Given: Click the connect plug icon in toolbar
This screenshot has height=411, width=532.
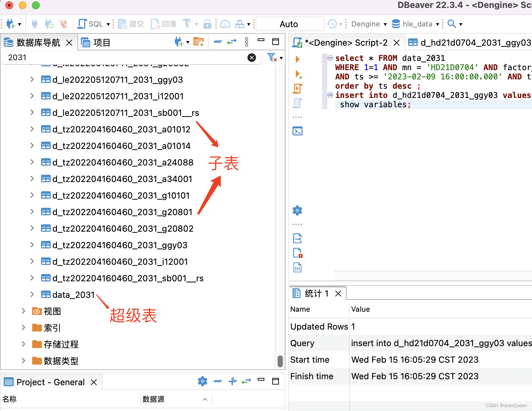Looking at the screenshot, I should click(x=34, y=24).
